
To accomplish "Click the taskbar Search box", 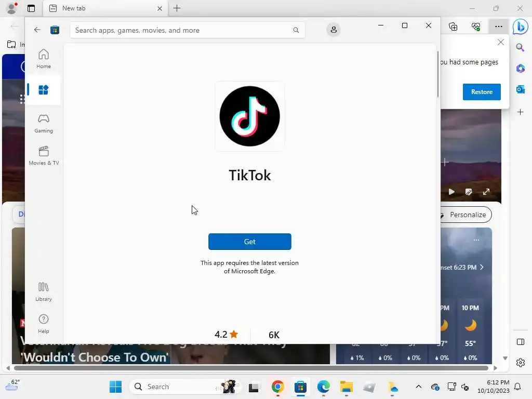I will [185, 387].
